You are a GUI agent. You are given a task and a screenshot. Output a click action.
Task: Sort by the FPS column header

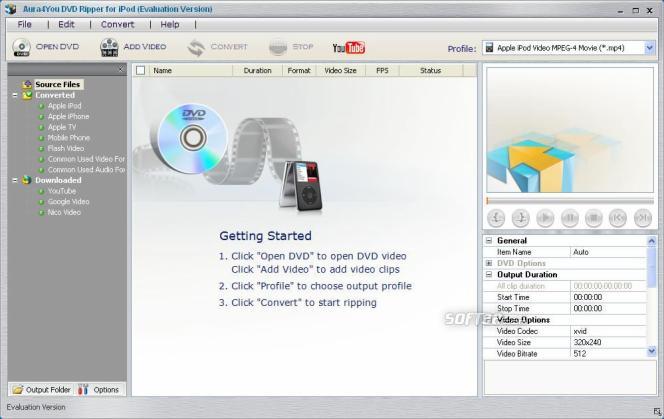click(382, 71)
